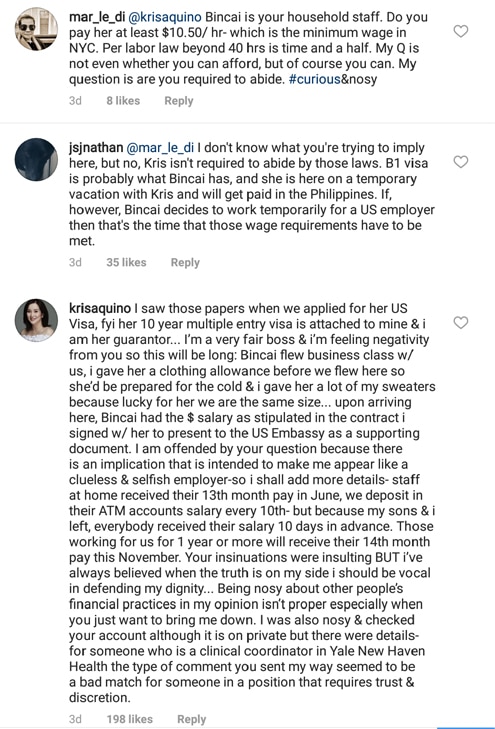Tap the heart on jsjnathan's comment
Screen dimensions: 495x729
click(461, 162)
